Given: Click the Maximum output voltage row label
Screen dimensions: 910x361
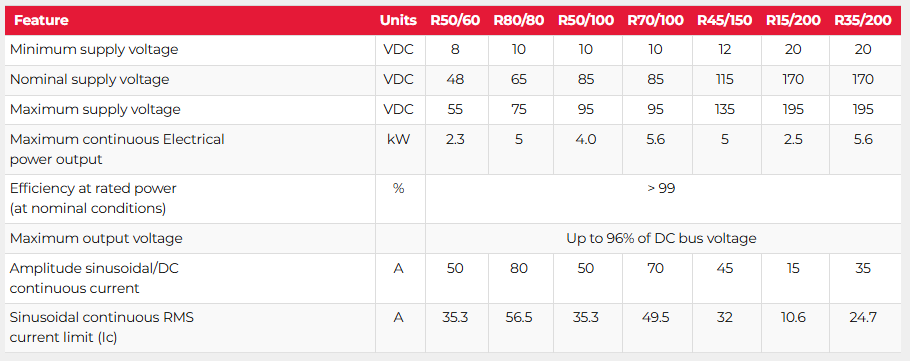Looking at the screenshot, I should click(96, 239).
